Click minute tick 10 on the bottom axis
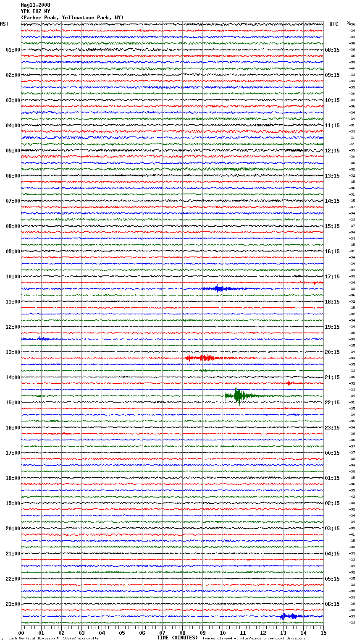Screen dimensions: 357x644 [223, 633]
